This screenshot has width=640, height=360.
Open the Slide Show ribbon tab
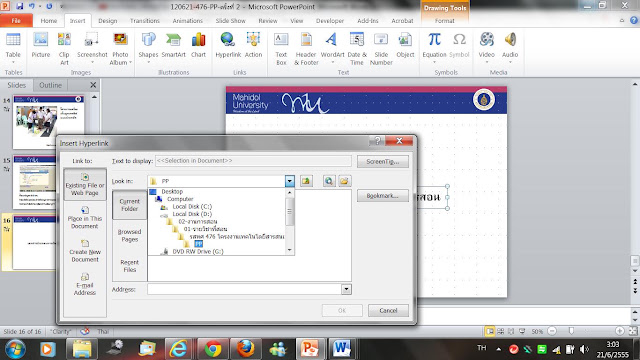pyautogui.click(x=231, y=21)
